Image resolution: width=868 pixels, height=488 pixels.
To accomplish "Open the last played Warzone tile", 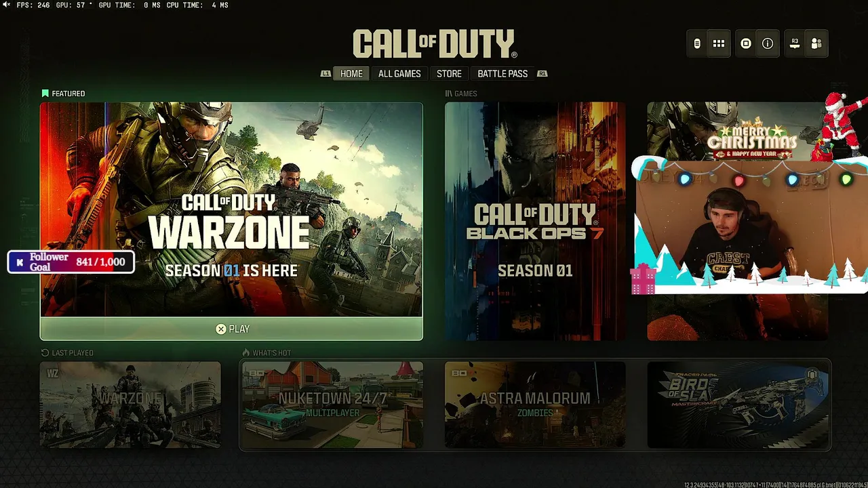I will point(130,405).
